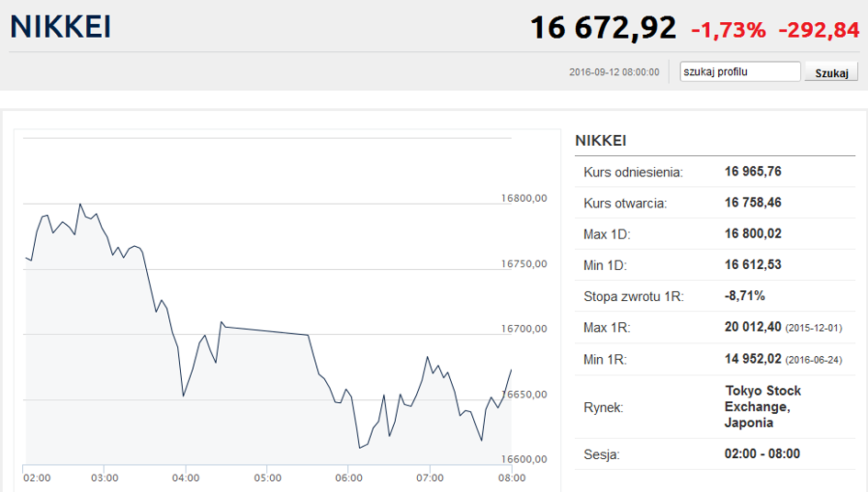Click the point change -292,84
Screen dimensions: 868x492
point(818,30)
